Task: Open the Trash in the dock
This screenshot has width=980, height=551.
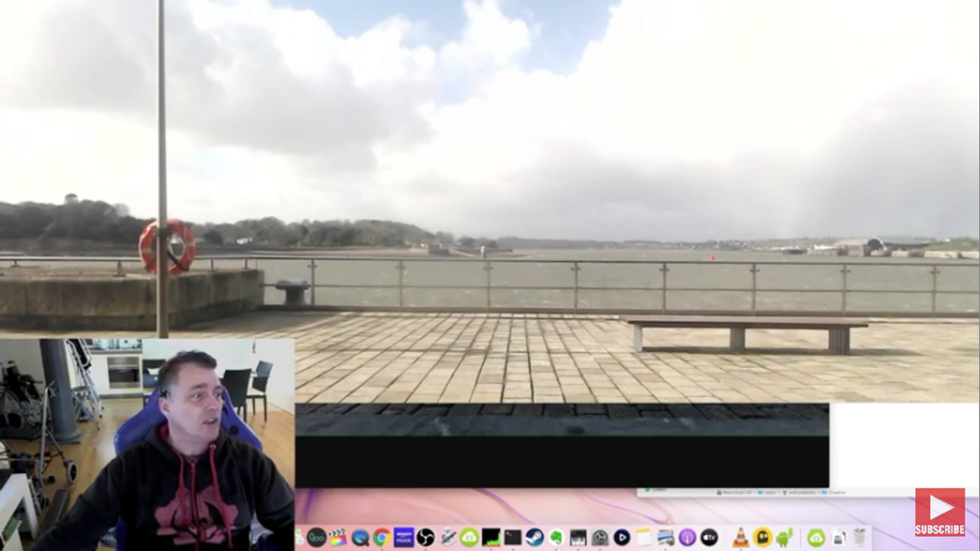Action: tap(860, 537)
